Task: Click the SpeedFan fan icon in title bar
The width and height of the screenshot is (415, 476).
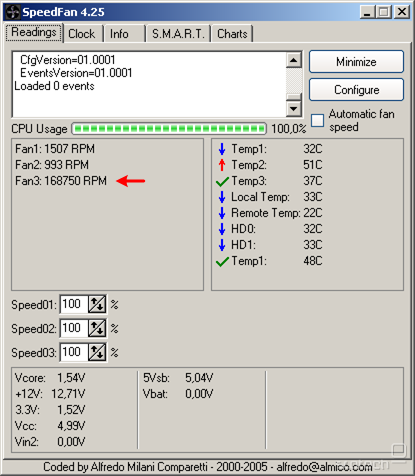Action: 13,13
